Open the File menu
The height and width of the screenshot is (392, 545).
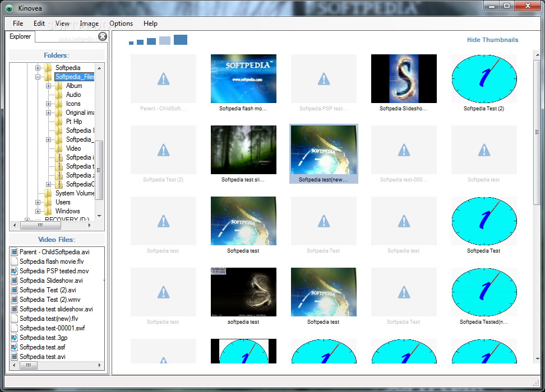18,24
